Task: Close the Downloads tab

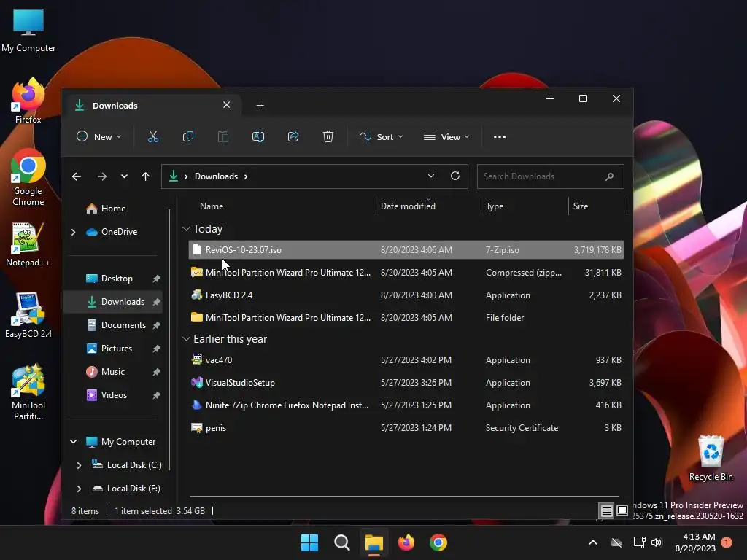Action: point(226,105)
